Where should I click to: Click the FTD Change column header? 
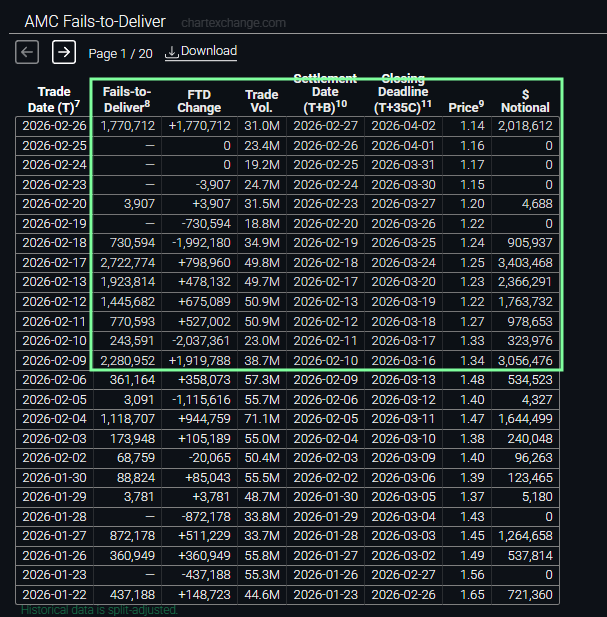pyautogui.click(x=199, y=101)
